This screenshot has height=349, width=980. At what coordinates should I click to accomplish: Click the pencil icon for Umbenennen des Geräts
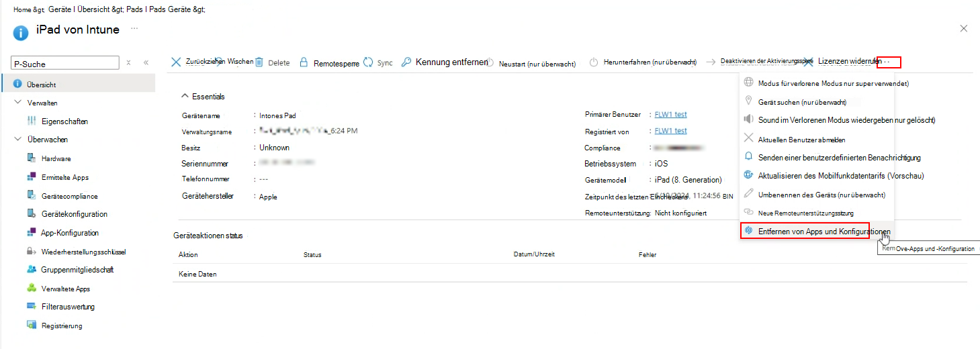(749, 193)
